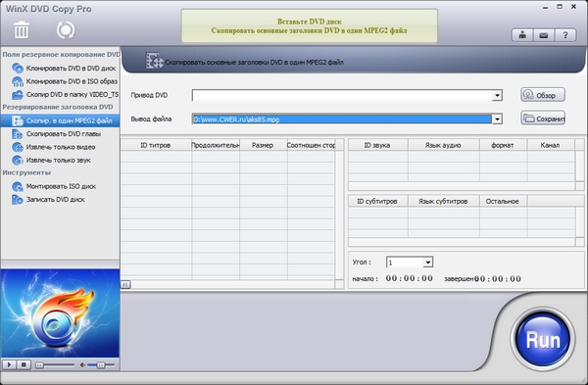Open the Угол angle dropdown
588x385 pixels.
click(428, 263)
